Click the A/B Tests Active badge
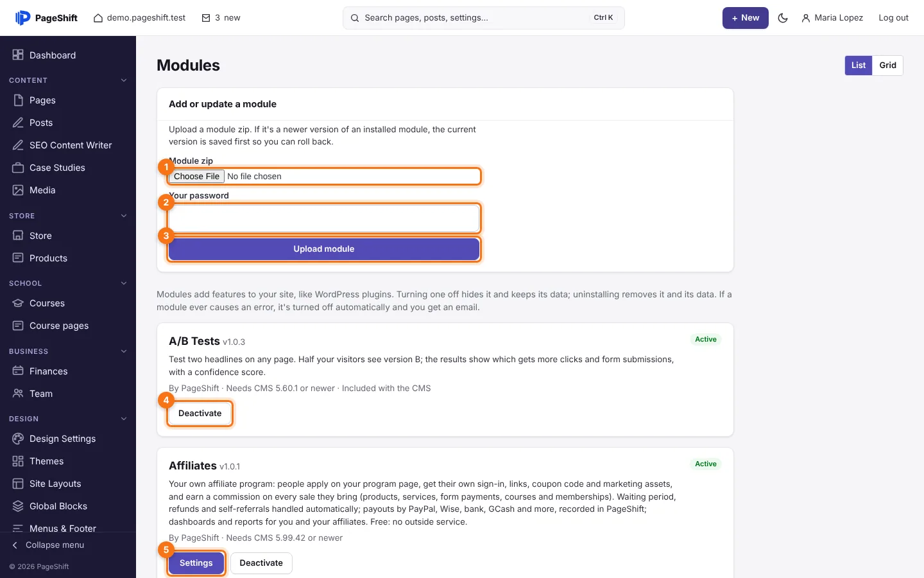Image resolution: width=924 pixels, height=578 pixels. [706, 340]
